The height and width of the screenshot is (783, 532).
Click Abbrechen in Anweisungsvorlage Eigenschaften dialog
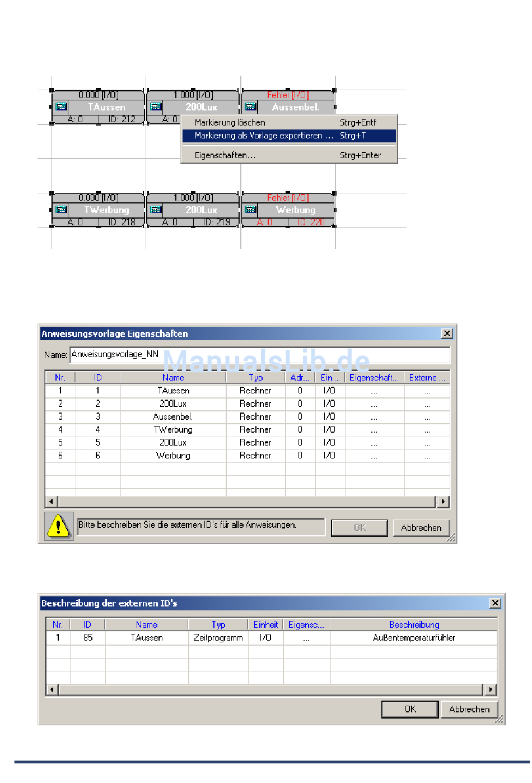(421, 528)
